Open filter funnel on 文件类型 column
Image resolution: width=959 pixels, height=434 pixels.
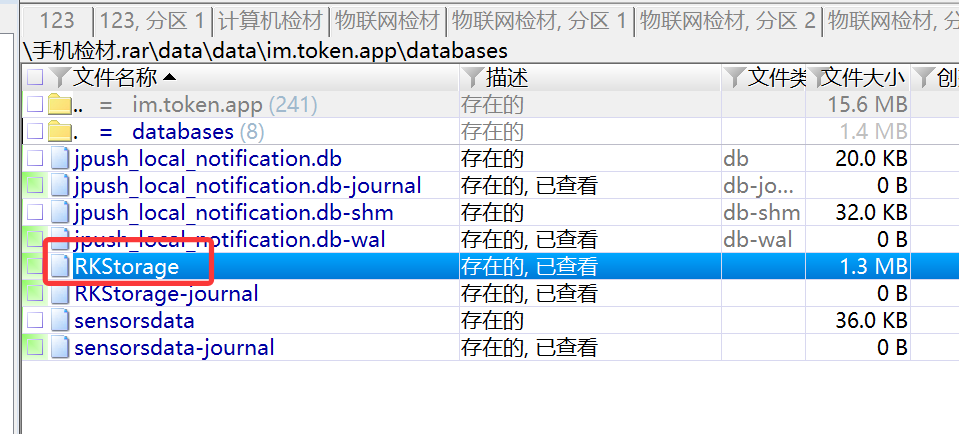pyautogui.click(x=735, y=78)
